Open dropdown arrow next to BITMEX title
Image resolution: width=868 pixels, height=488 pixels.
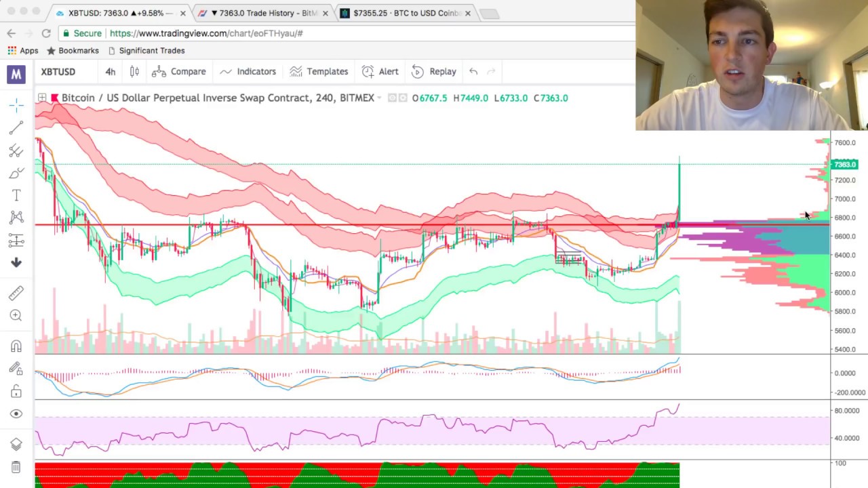380,98
